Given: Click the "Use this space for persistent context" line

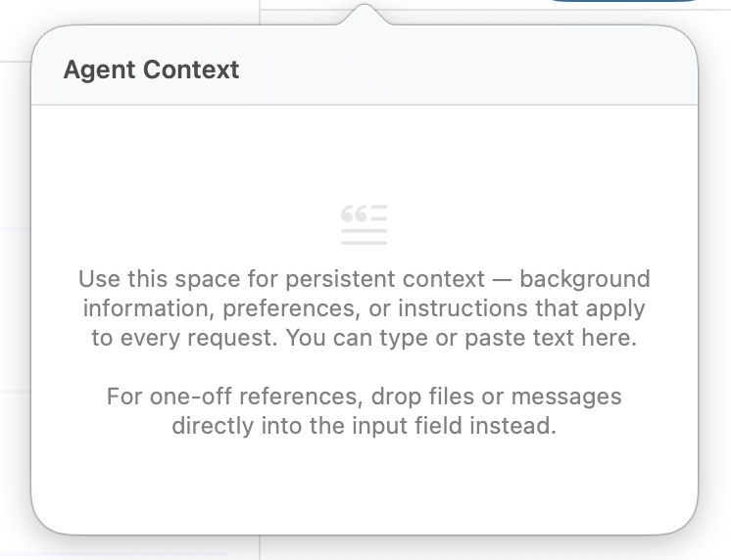Looking at the screenshot, I should click(365, 279).
